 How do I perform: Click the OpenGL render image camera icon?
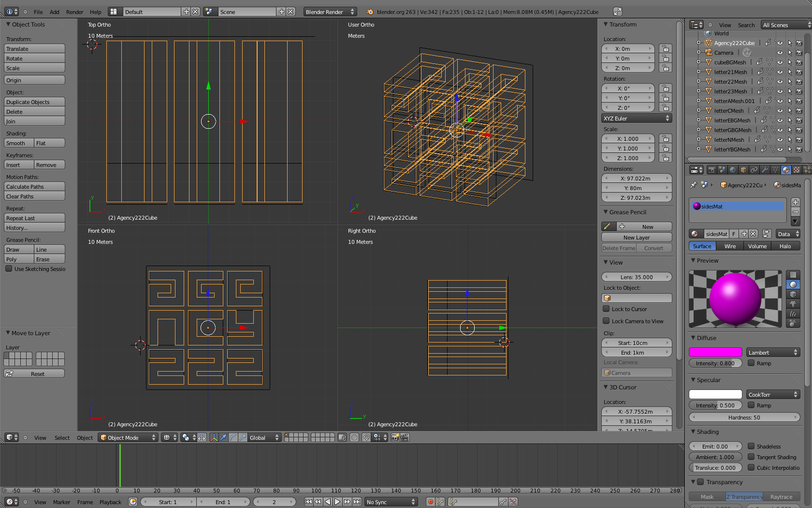[395, 437]
